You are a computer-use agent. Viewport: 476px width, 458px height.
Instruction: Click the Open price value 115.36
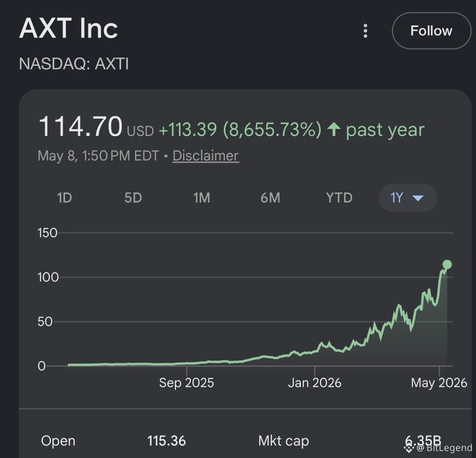click(x=167, y=441)
